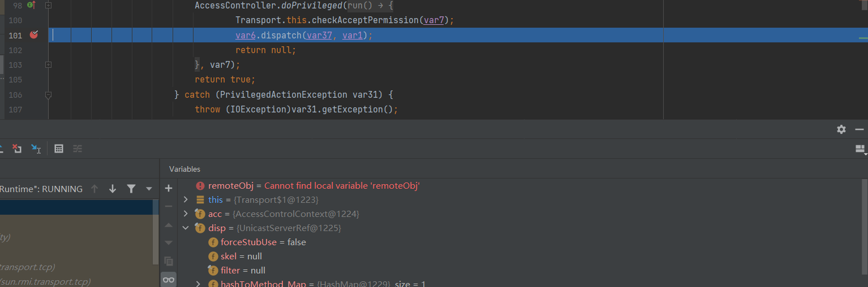Click 'return true;' statement

point(225,80)
